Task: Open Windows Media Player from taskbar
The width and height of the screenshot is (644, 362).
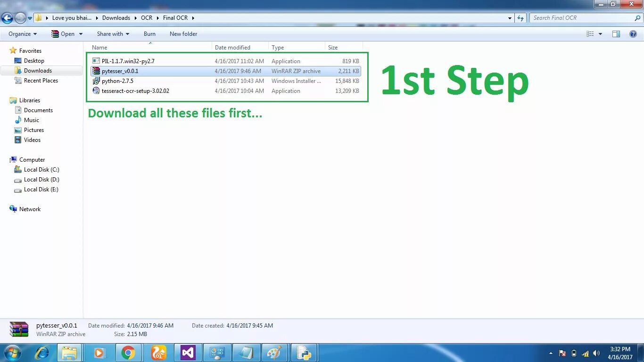Action: click(99, 353)
